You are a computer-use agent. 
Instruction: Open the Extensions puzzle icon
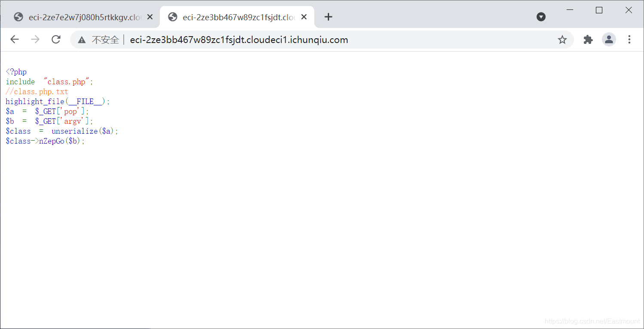point(588,40)
